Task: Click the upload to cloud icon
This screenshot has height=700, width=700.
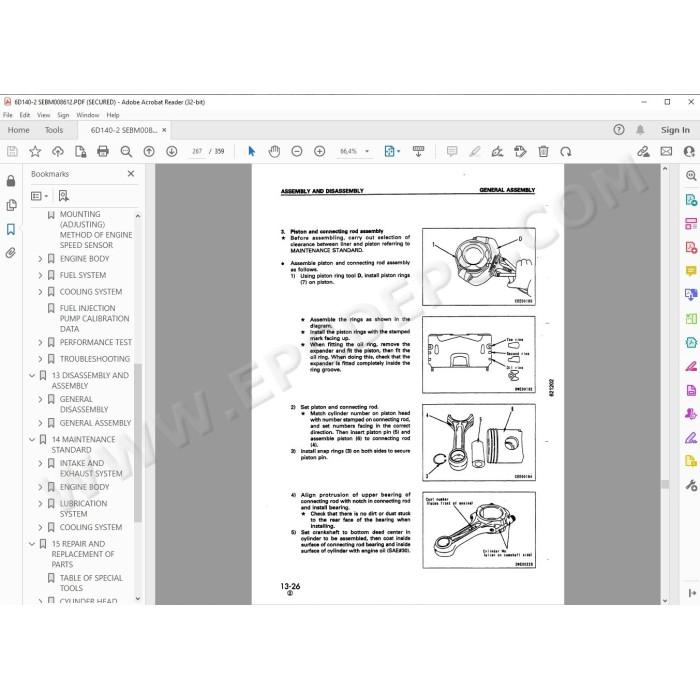Action: (x=58, y=152)
